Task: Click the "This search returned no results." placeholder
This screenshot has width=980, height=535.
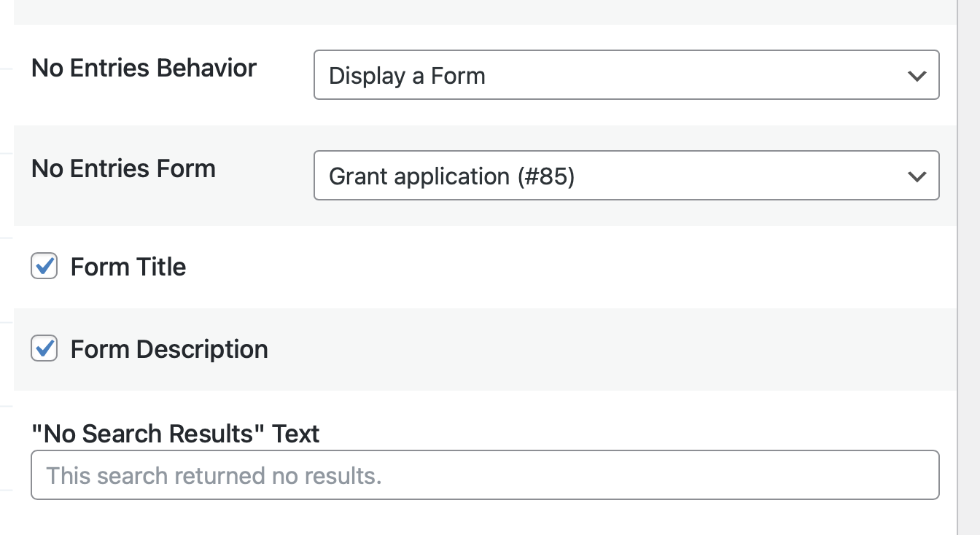Action: click(214, 476)
